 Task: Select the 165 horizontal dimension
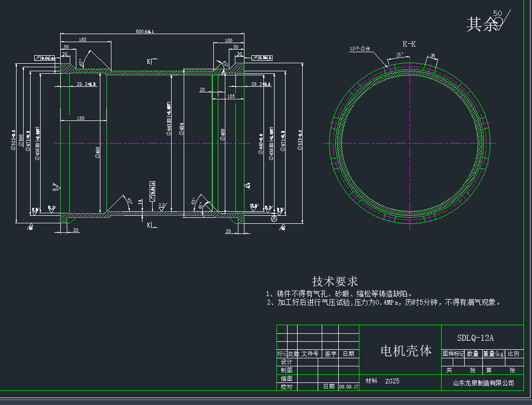coord(82,40)
